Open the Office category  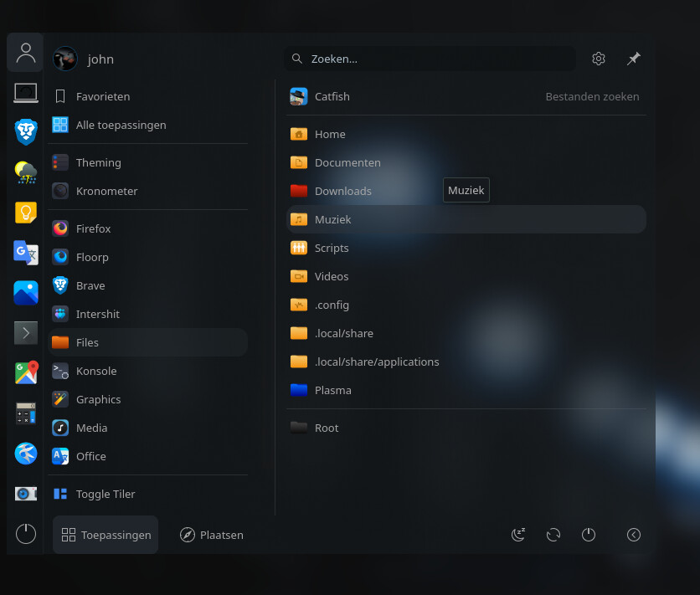147,456
